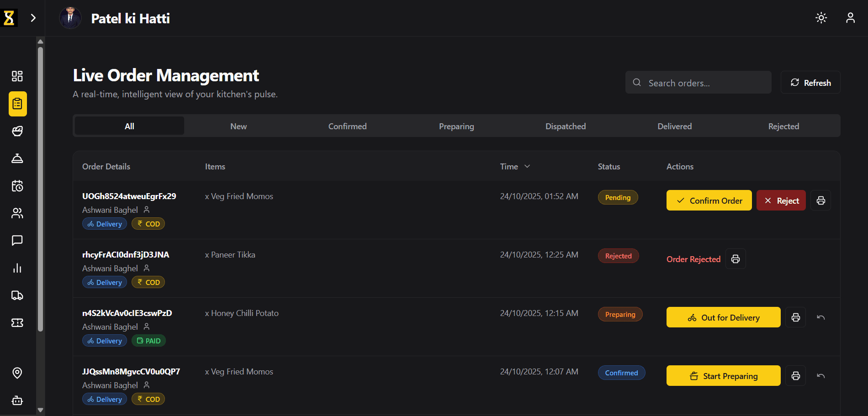Open the reservations calendar-clock icon
This screenshot has width=868, height=416.
click(17, 186)
